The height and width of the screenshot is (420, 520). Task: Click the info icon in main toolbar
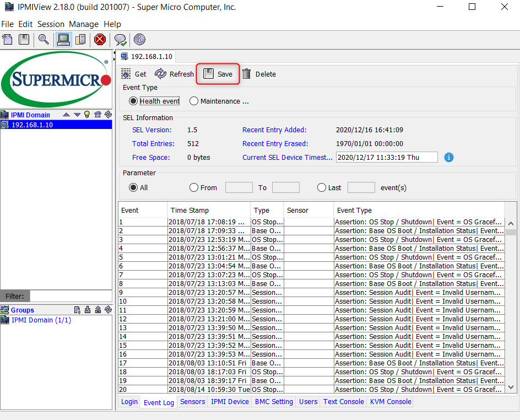pyautogui.click(x=139, y=40)
